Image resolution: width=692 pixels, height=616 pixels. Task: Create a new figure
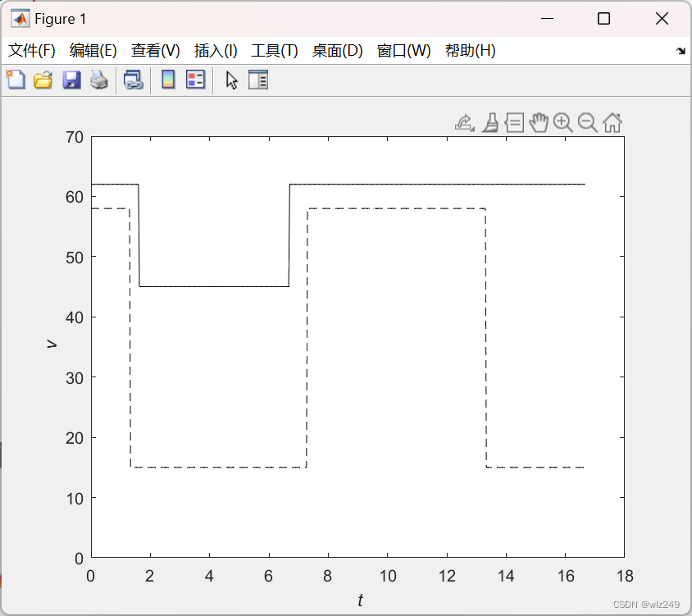15,80
